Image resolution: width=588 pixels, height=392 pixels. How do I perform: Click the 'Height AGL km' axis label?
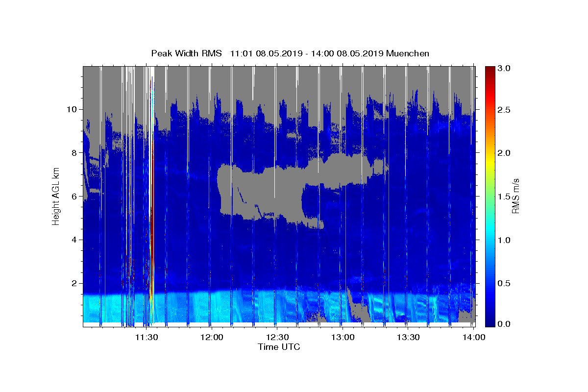pyautogui.click(x=56, y=196)
